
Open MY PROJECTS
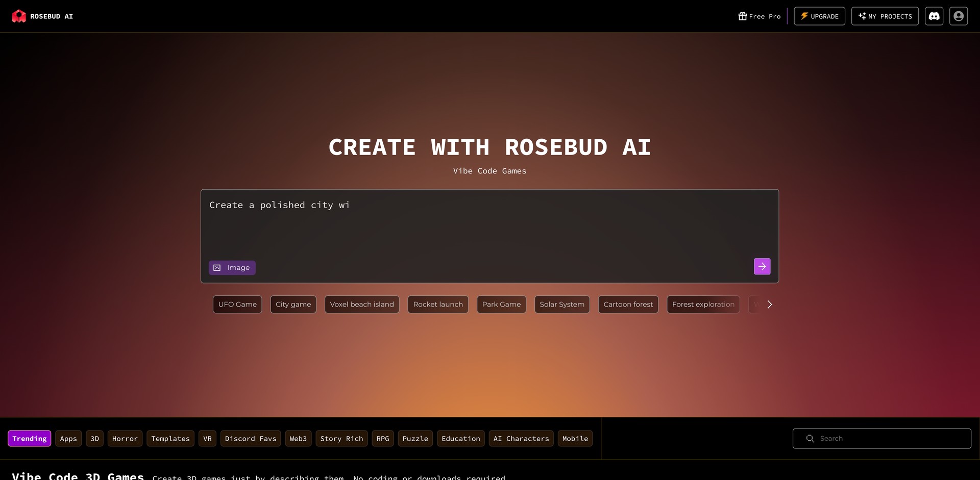click(x=885, y=16)
